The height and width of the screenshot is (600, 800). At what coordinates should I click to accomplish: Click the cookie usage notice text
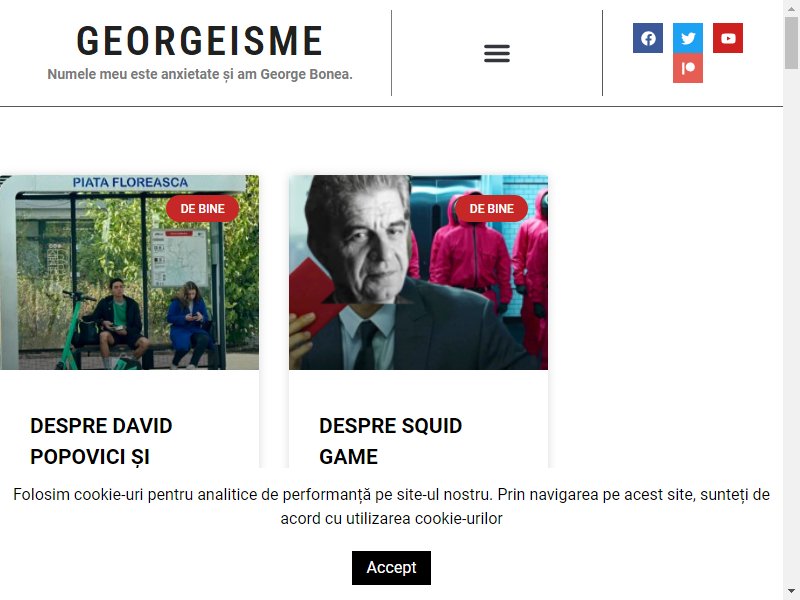coord(391,507)
